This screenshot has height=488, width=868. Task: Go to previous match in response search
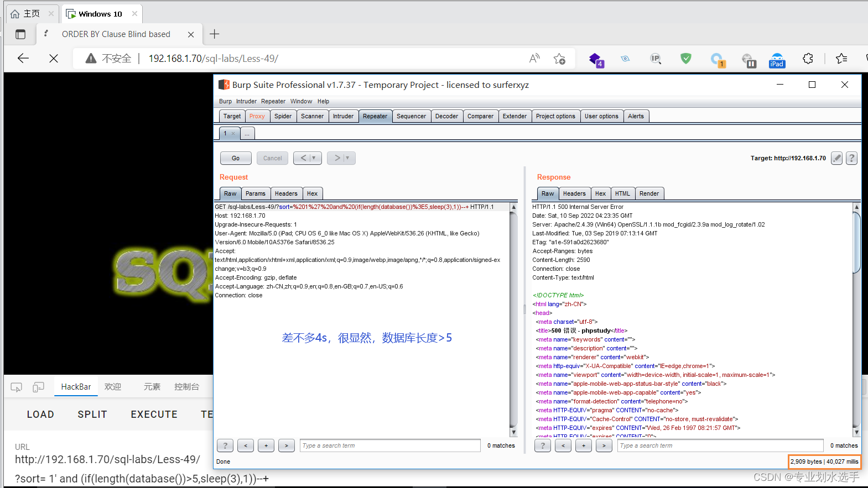pos(563,445)
